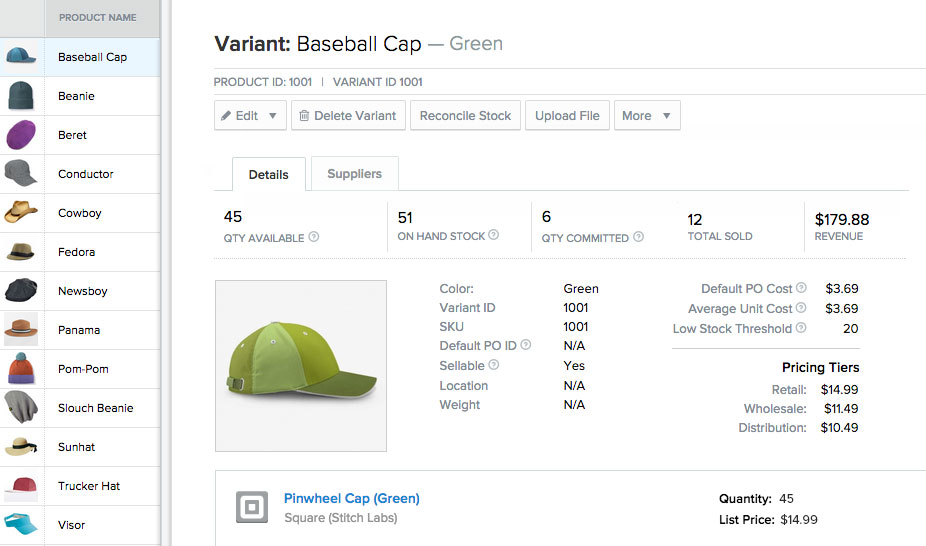Click the help icon next to On Hand Stock
Screen dimensions: 926x546
pos(493,236)
